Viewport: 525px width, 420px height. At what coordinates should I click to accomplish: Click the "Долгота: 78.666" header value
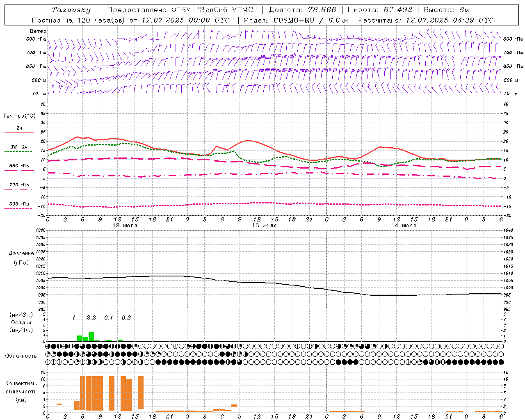click(x=302, y=10)
